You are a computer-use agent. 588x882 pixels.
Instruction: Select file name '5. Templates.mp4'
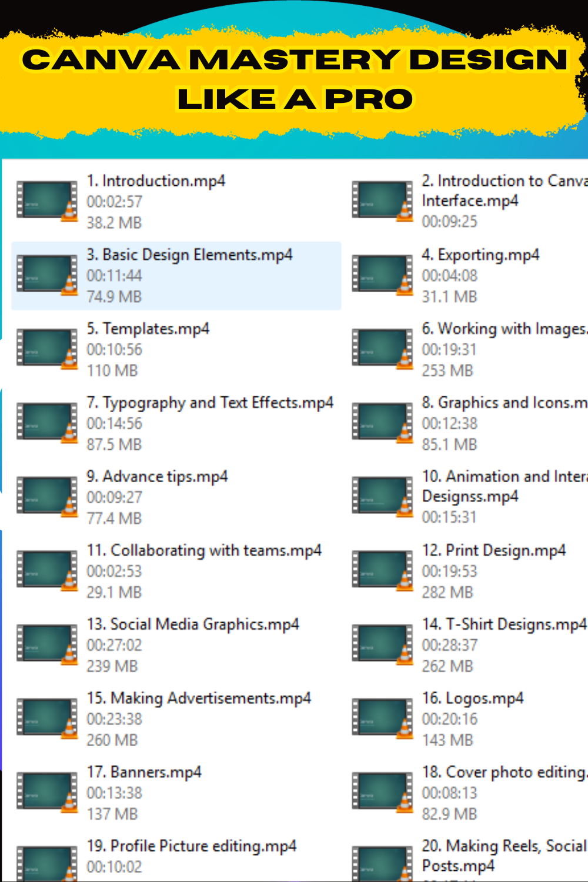(x=148, y=329)
